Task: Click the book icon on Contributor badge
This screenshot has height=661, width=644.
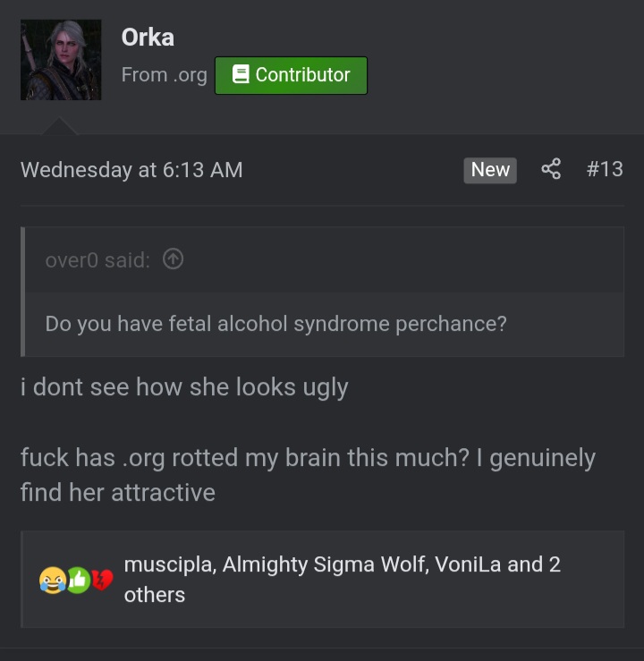Action: [x=240, y=75]
